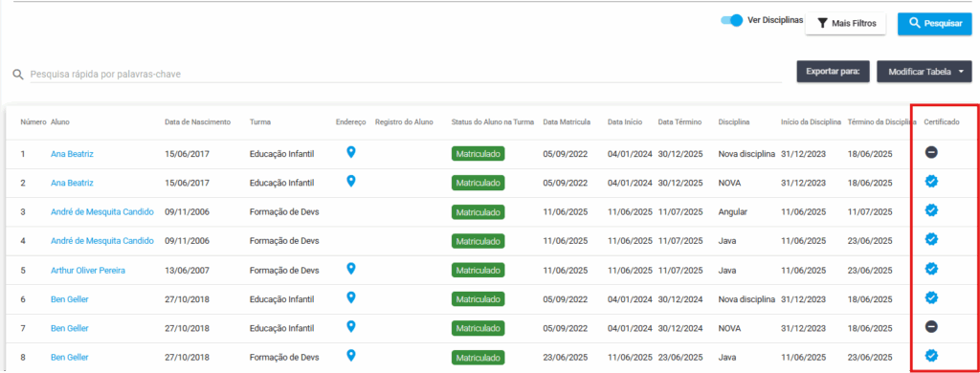Click the certificate badge for Ana Beatriz's NOVA discipline
980x373 pixels.
(x=931, y=181)
